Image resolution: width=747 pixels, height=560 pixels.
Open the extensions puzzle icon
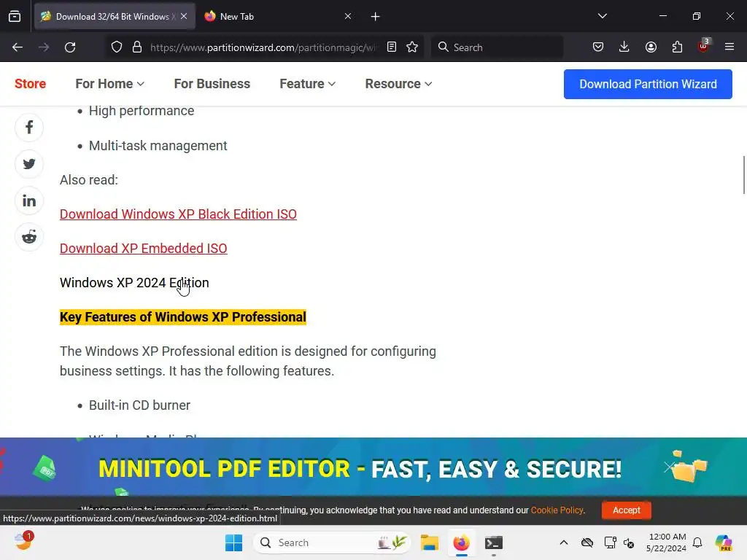pos(677,47)
